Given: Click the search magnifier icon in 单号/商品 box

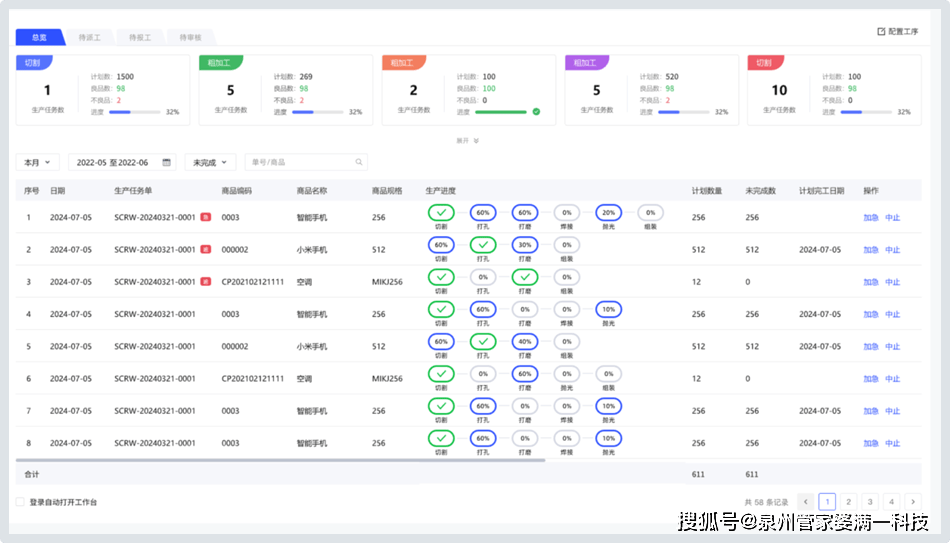Looking at the screenshot, I should [359, 162].
